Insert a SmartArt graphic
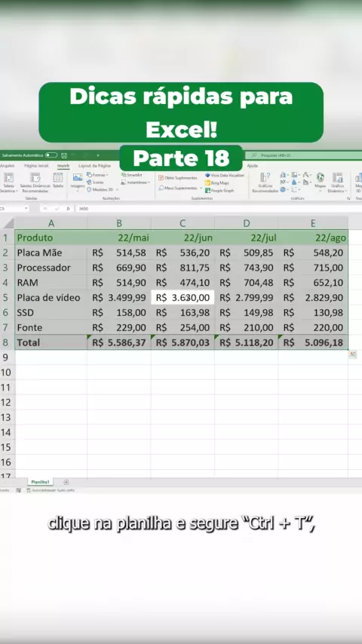The image size is (362, 644). pos(131,175)
